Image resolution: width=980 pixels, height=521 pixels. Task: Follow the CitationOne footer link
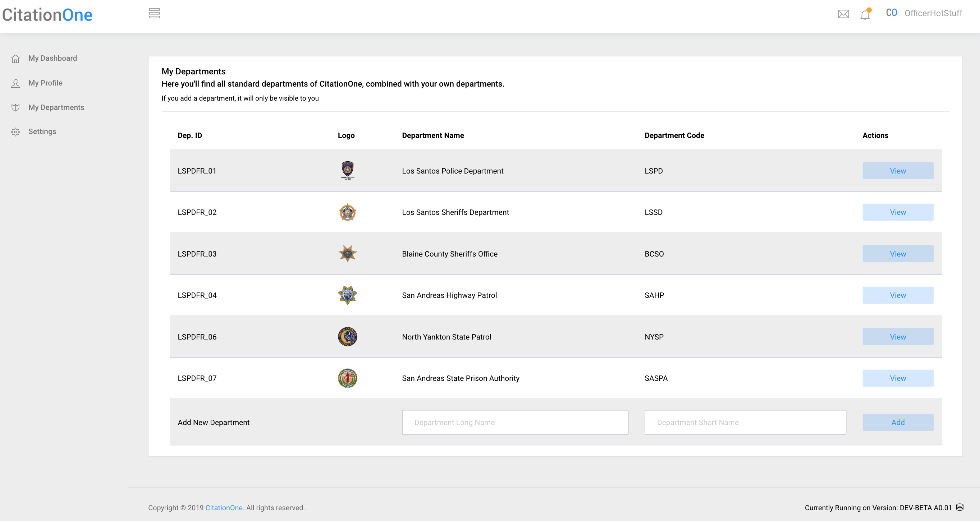[224, 508]
